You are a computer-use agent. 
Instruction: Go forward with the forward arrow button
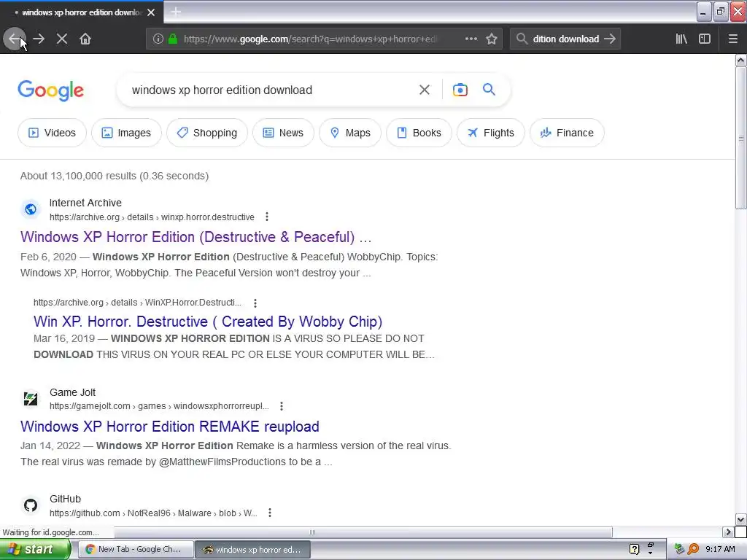click(39, 39)
